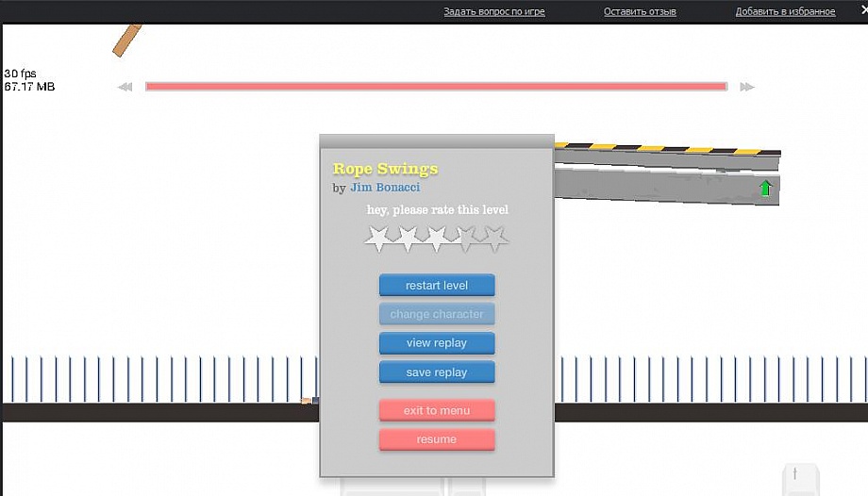
Task: Open author Jim Bonacci's link
Action: click(385, 187)
